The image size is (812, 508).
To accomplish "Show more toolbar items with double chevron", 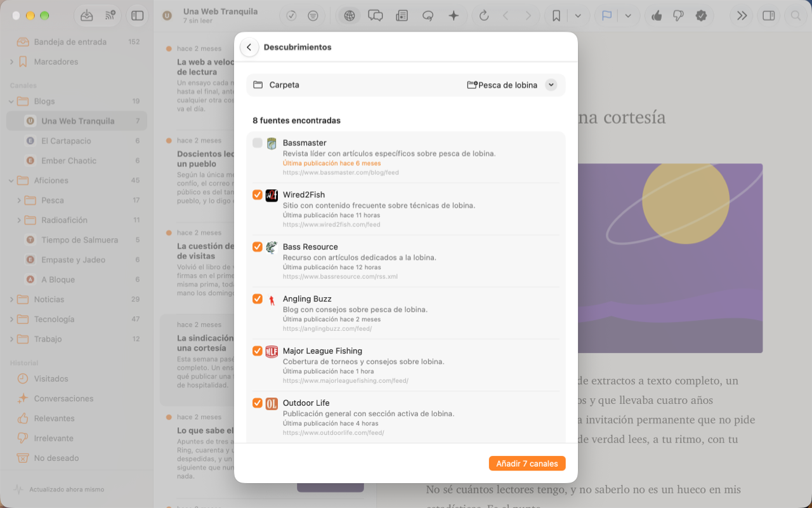I will [x=742, y=16].
